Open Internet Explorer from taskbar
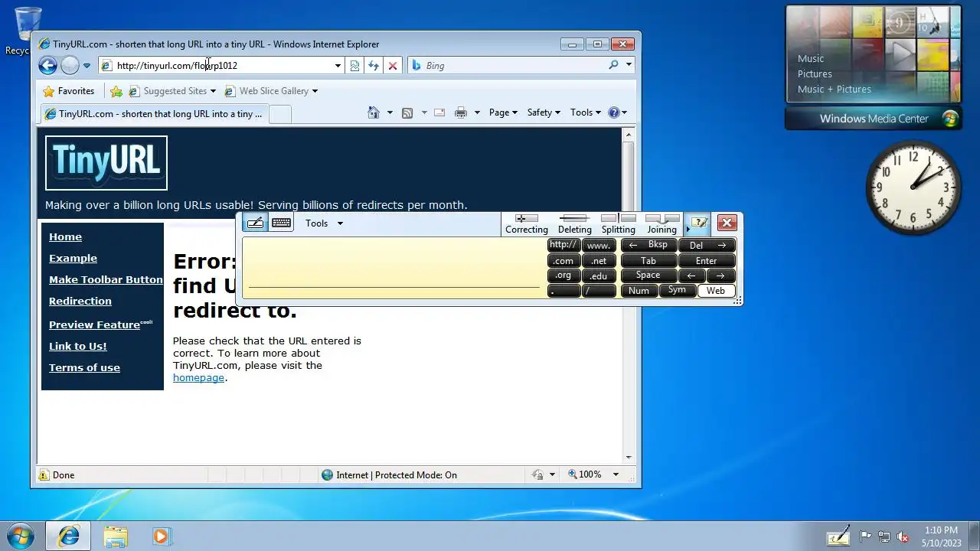The height and width of the screenshot is (551, 980). click(x=69, y=536)
